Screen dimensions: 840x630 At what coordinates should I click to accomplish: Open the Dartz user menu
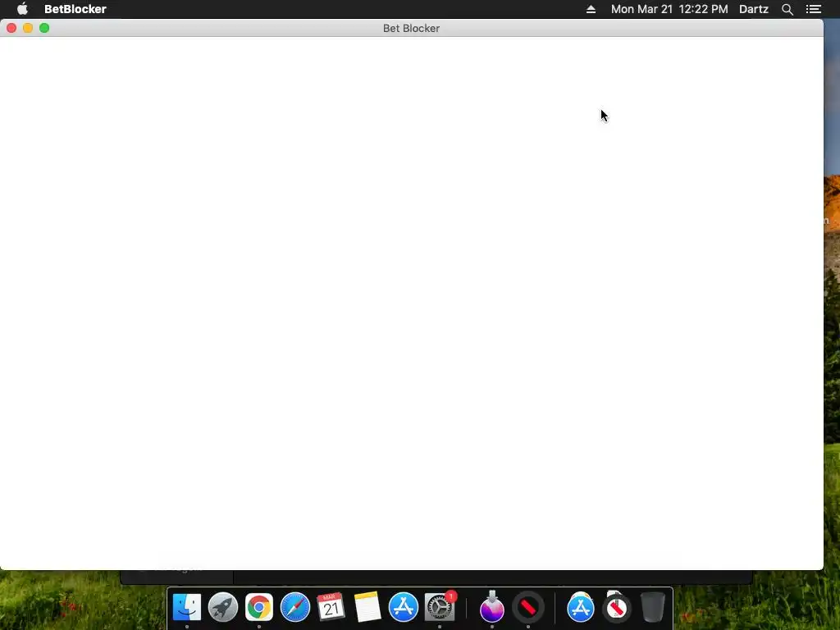pyautogui.click(x=753, y=9)
